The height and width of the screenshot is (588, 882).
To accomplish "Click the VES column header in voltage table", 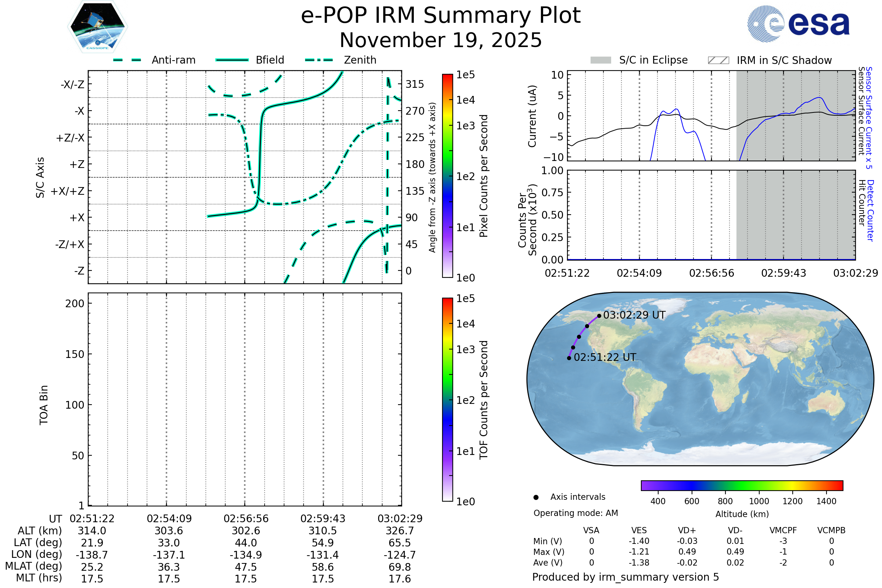I will pos(639,530).
